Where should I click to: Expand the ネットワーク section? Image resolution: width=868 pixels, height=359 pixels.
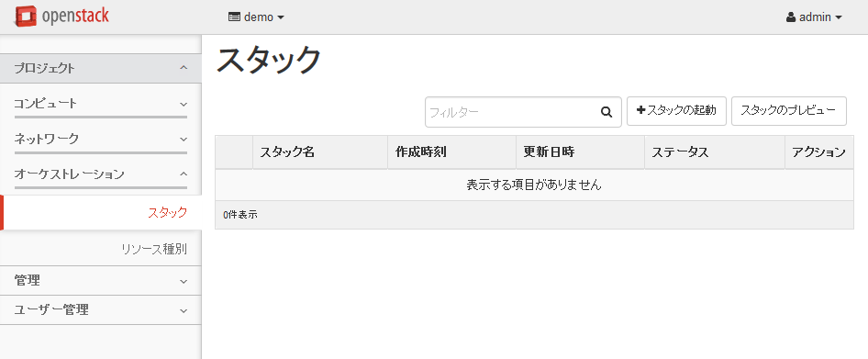point(101,139)
